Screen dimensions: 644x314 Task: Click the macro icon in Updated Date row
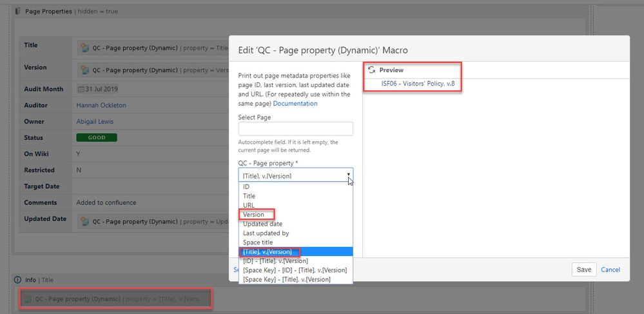pos(85,222)
